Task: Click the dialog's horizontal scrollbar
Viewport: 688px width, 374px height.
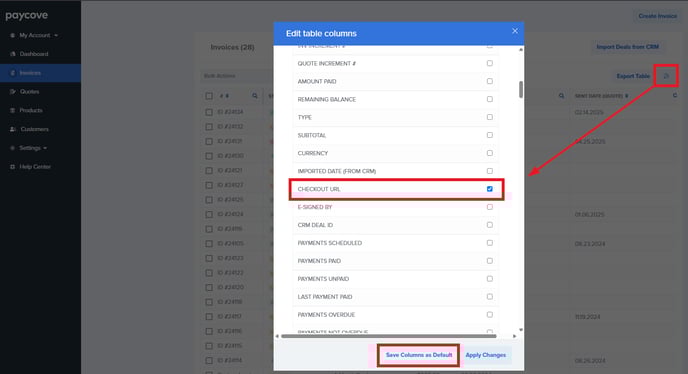Action: (x=389, y=336)
